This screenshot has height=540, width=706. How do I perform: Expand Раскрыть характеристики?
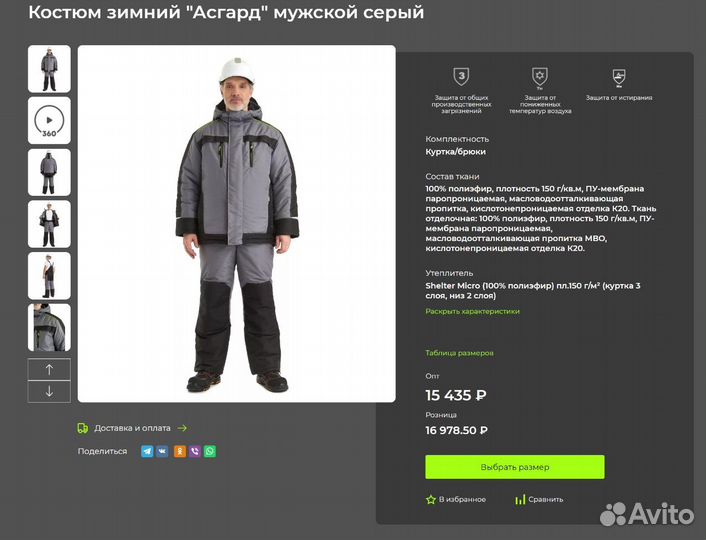[472, 311]
